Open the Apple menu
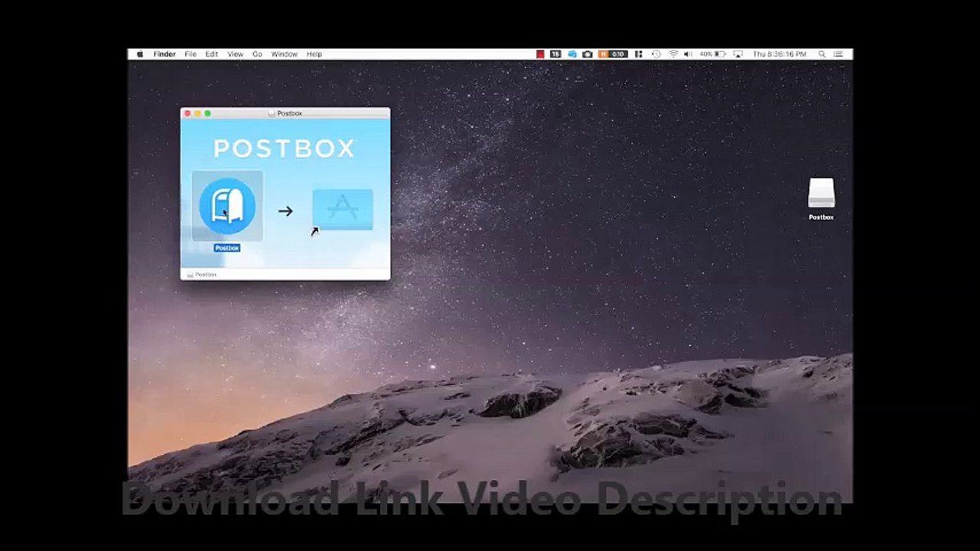The height and width of the screenshot is (551, 980). [x=140, y=54]
